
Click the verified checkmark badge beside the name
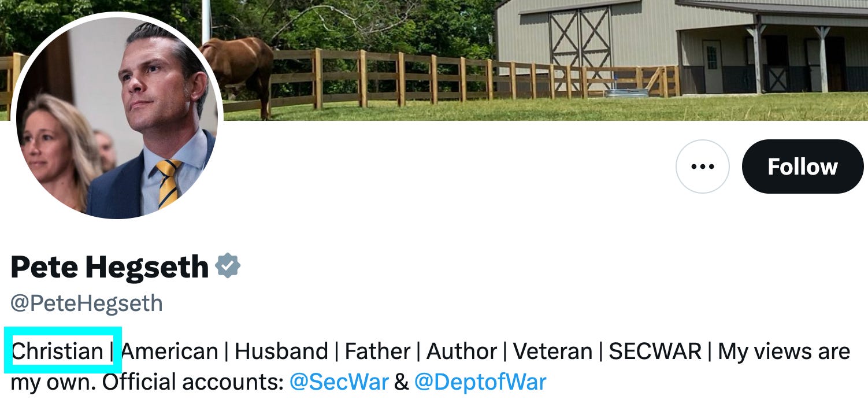click(x=228, y=265)
